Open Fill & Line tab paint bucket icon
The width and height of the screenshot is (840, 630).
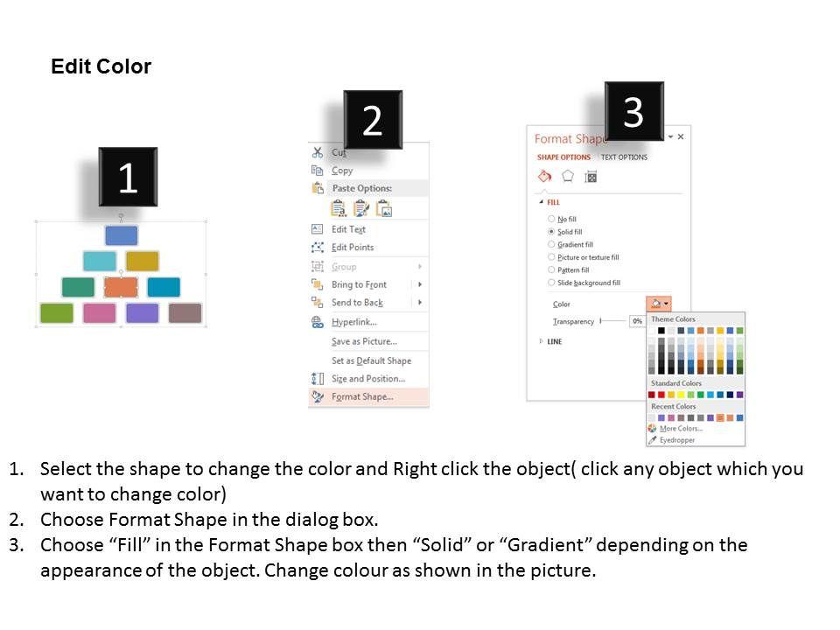point(544,176)
